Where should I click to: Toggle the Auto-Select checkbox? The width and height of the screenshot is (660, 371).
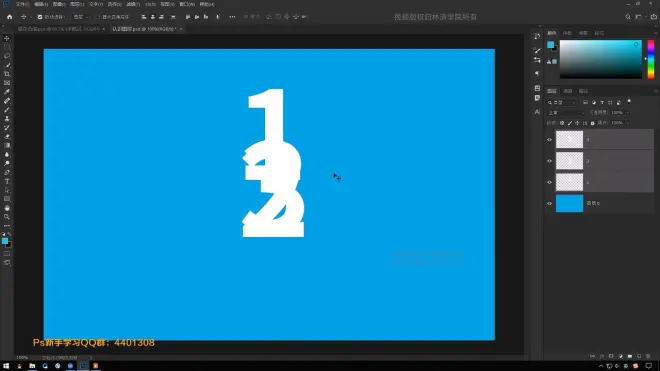coord(40,17)
